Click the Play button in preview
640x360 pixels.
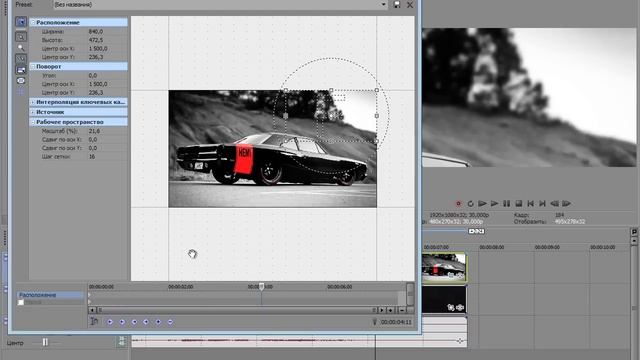(x=494, y=203)
